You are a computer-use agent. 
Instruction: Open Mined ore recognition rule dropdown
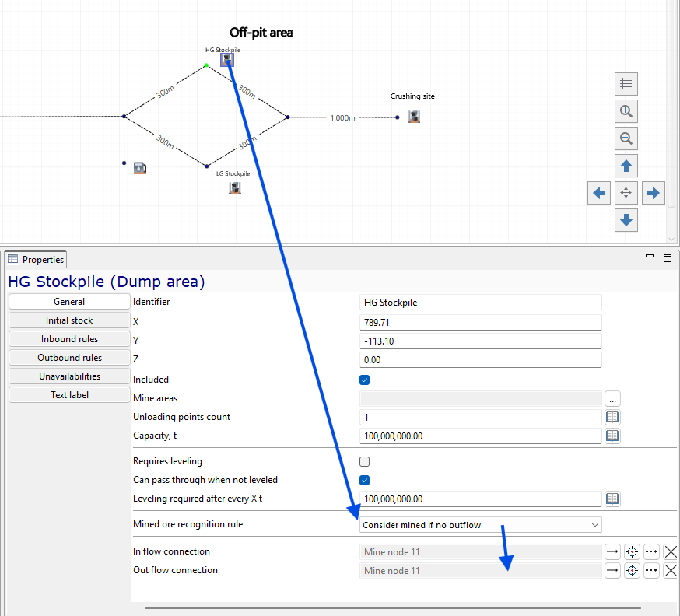click(480, 525)
